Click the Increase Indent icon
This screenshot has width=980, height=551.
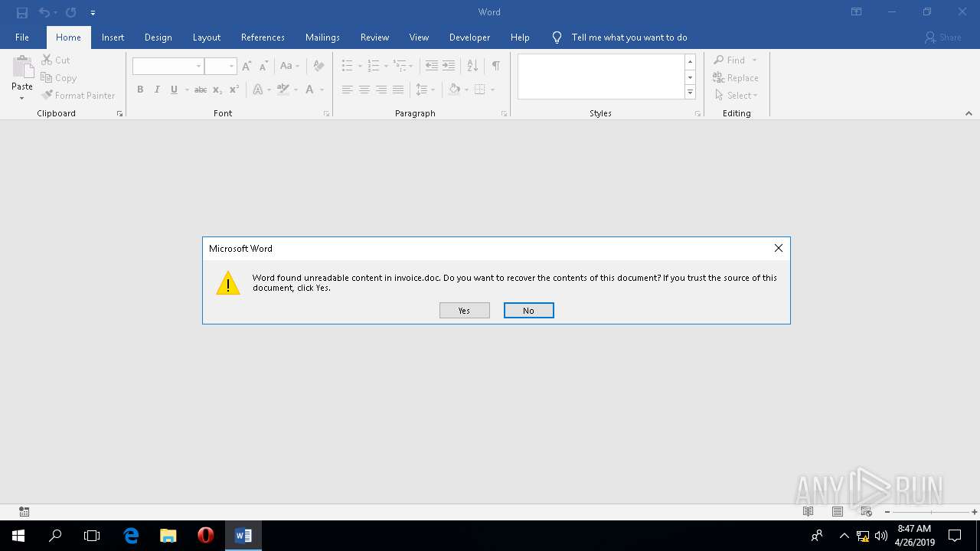pos(449,67)
